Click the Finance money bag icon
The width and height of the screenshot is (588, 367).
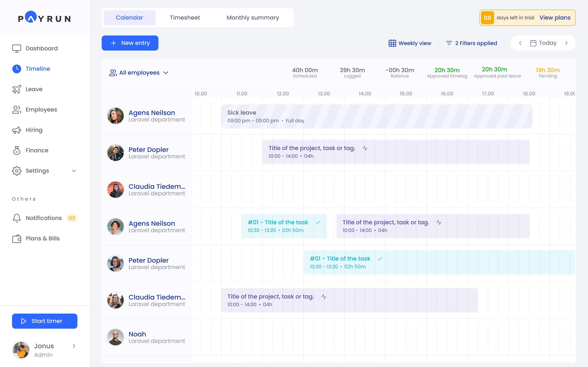[x=17, y=150]
